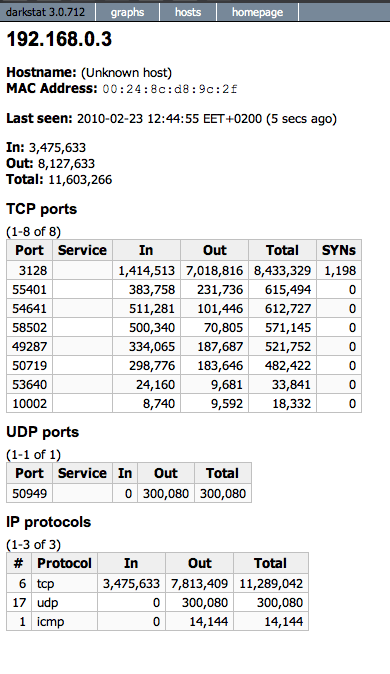
Task: Click UDP port 50949 cell
Action: pos(29,493)
